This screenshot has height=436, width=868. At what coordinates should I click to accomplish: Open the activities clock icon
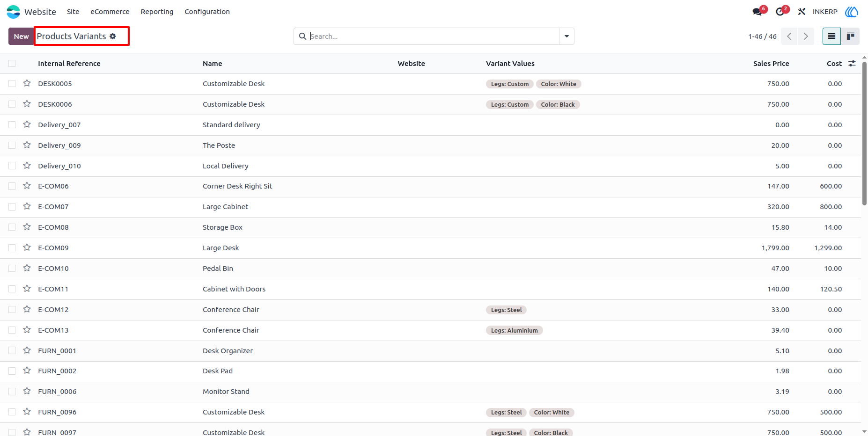point(780,12)
